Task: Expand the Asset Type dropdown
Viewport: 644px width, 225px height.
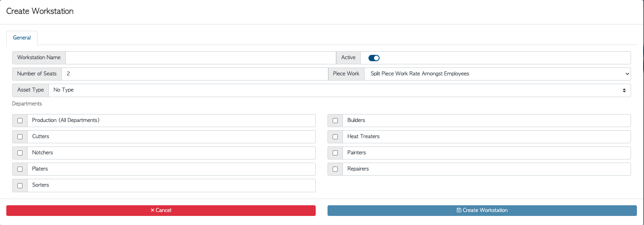Action: [339, 90]
